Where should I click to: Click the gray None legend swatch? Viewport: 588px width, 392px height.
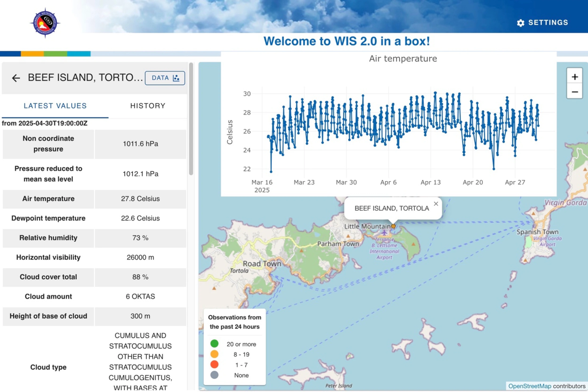click(215, 375)
